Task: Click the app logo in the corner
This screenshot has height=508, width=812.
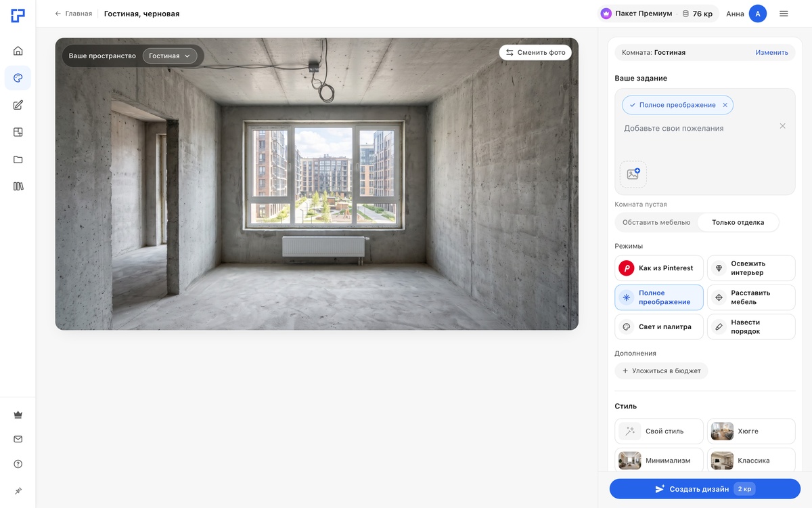Action: click(18, 15)
